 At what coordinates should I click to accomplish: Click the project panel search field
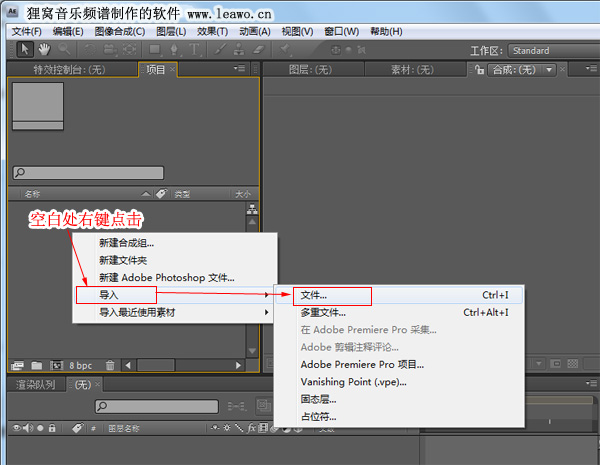point(88,173)
